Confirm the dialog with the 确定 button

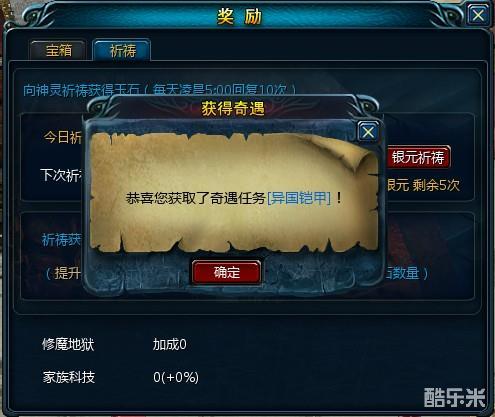click(x=226, y=272)
